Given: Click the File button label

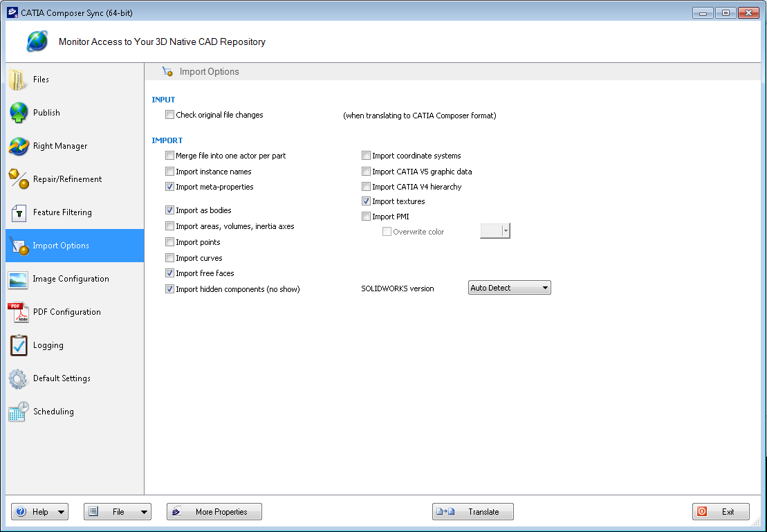Looking at the screenshot, I should [x=118, y=512].
